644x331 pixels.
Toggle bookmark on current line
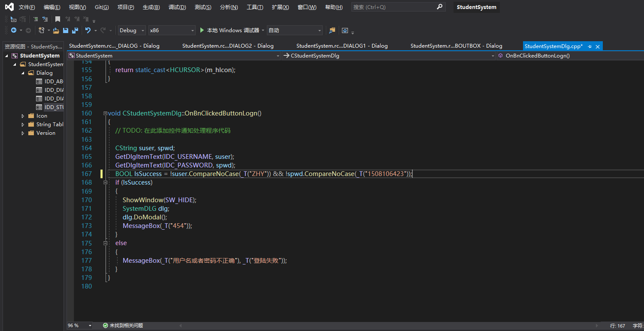coord(57,19)
